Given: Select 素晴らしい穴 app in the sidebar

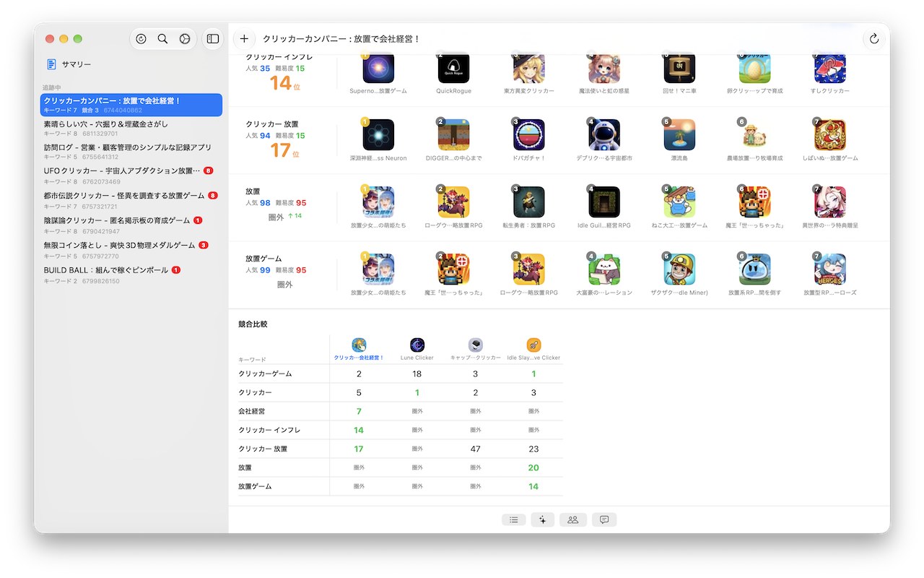Looking at the screenshot, I should tap(131, 128).
